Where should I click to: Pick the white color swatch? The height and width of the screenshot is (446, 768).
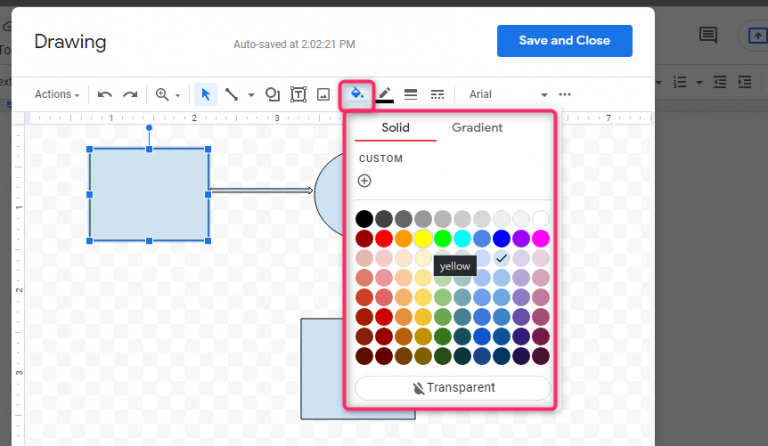click(541, 219)
